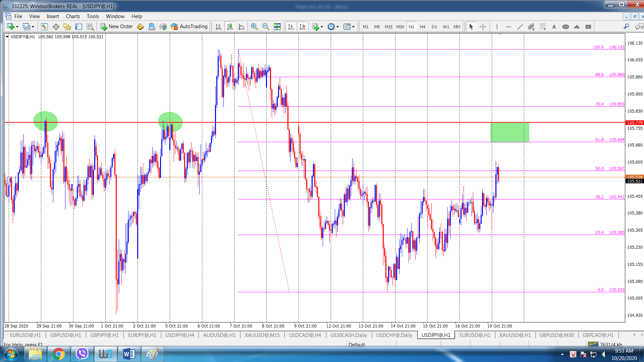The image size is (644, 362).
Task: Open the Strategy Tester magnifier icon
Action: (x=90, y=26)
